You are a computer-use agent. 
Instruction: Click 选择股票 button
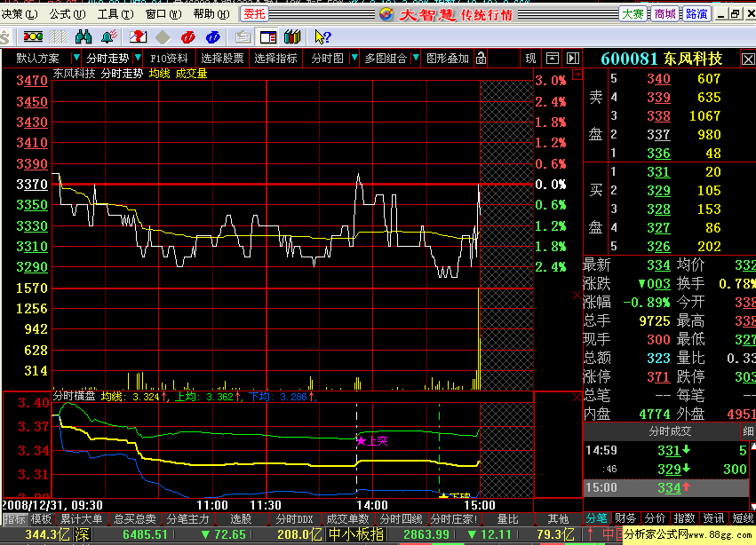point(222,59)
